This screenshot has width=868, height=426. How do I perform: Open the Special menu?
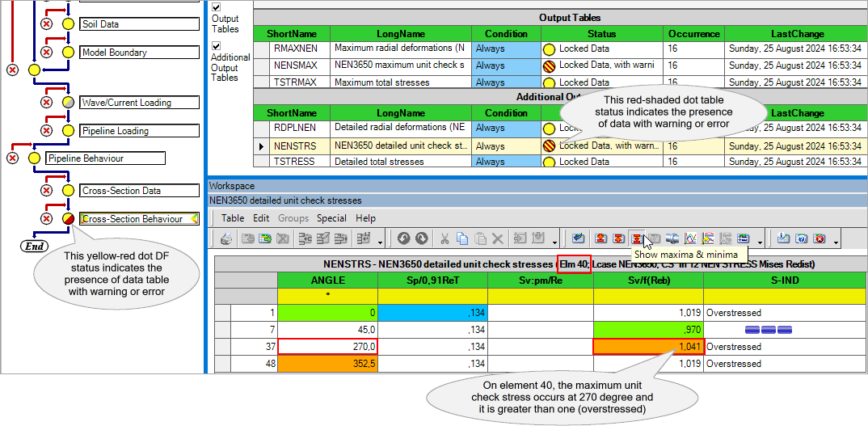point(331,218)
